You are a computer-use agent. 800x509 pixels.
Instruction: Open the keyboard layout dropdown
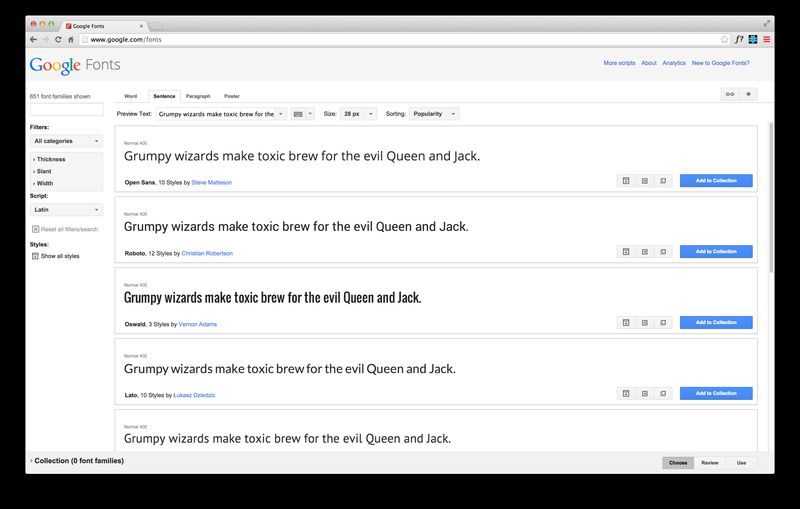(303, 114)
